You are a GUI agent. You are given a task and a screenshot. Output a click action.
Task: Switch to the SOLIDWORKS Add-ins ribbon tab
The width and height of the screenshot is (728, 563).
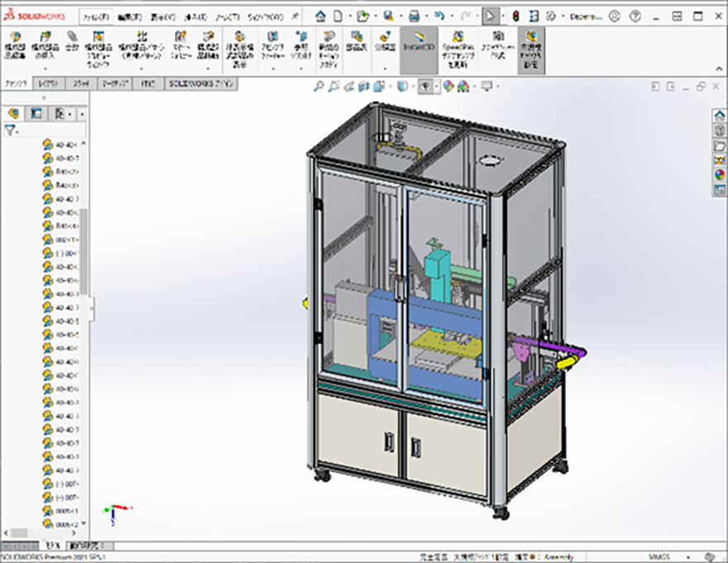[202, 83]
